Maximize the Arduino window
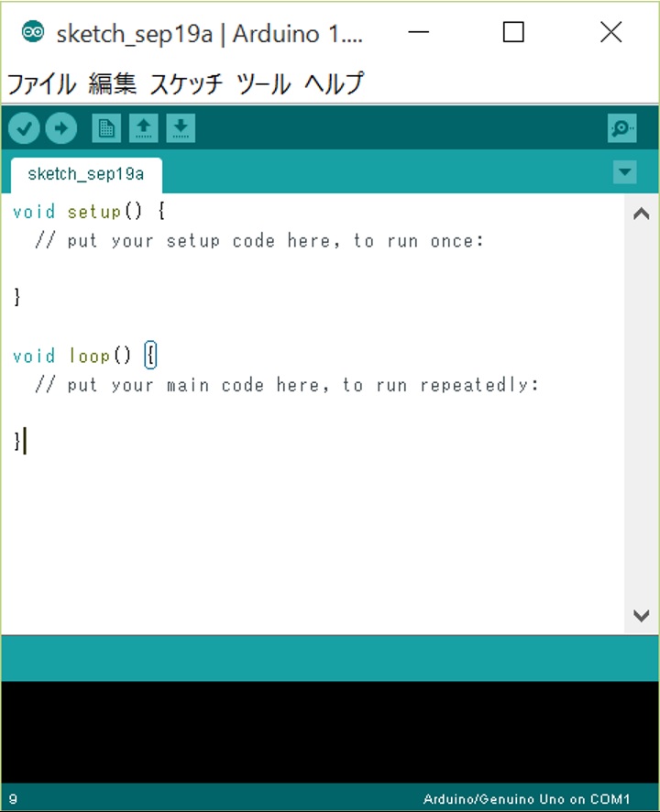The width and height of the screenshot is (660, 812). pos(513,33)
